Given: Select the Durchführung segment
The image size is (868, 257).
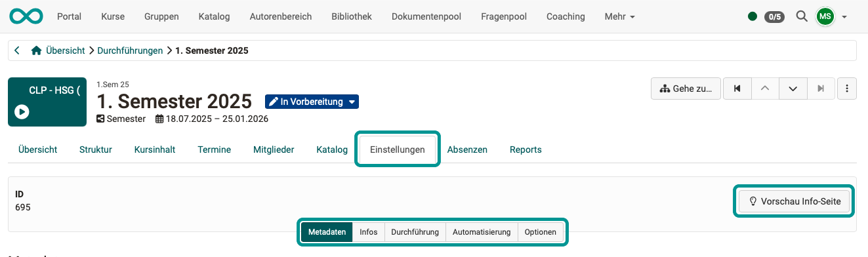Looking at the screenshot, I should (x=415, y=232).
